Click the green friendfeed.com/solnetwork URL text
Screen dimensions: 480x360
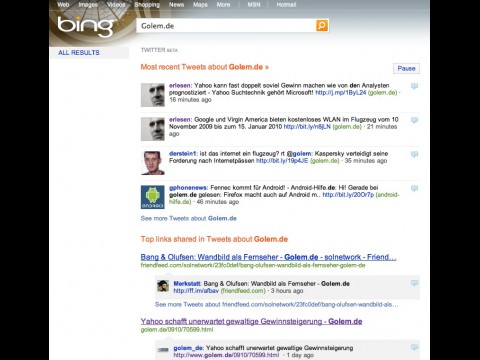coord(253,265)
